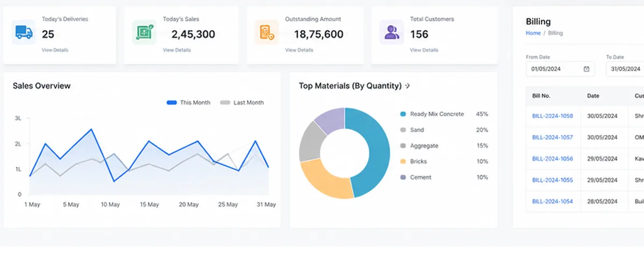This screenshot has height=268, width=644.
Task: Click the Outstanding Amount invoice icon
Action: (x=267, y=32)
